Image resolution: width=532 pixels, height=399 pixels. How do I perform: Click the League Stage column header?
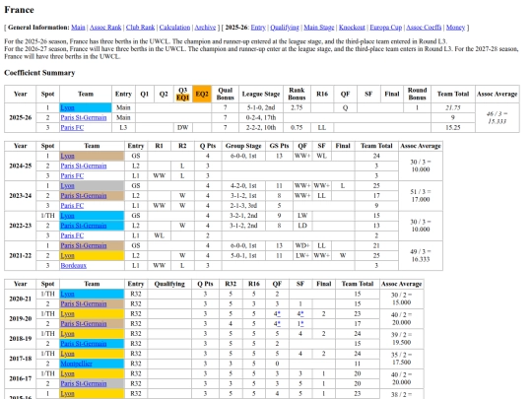click(260, 94)
